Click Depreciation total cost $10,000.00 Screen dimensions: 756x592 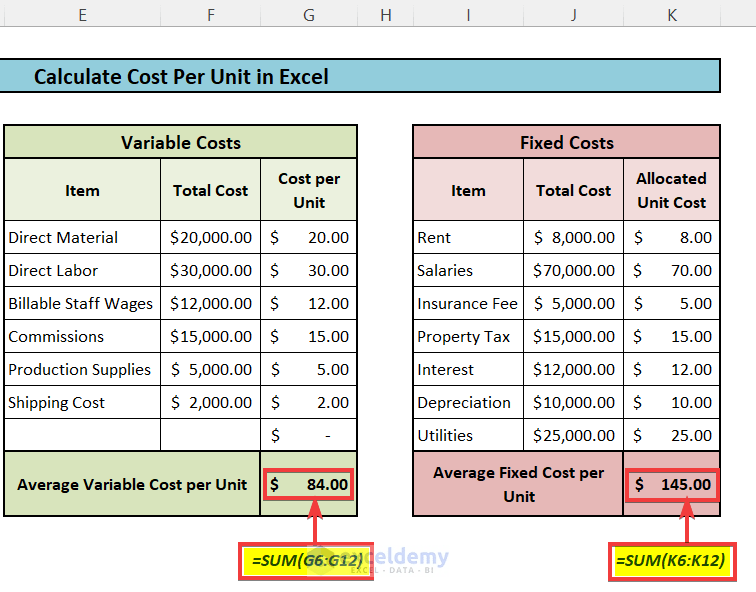(x=573, y=402)
